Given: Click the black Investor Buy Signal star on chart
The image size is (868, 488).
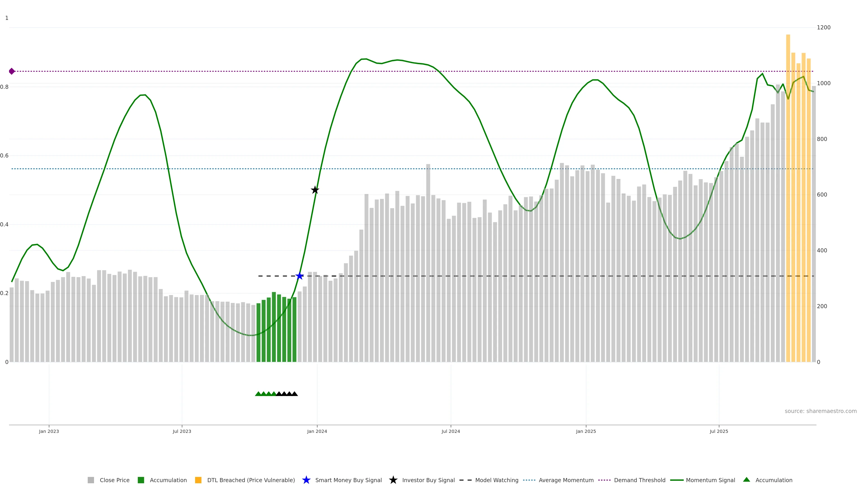Looking at the screenshot, I should tap(315, 190).
